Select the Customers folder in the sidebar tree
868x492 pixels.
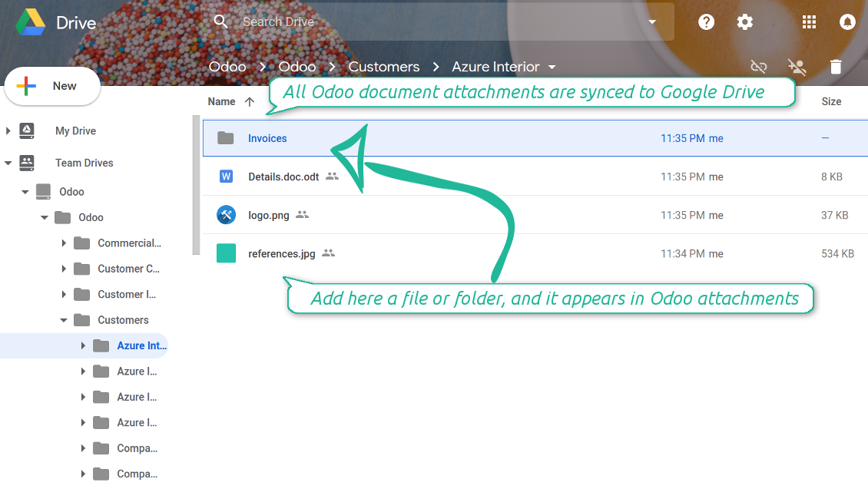[123, 320]
